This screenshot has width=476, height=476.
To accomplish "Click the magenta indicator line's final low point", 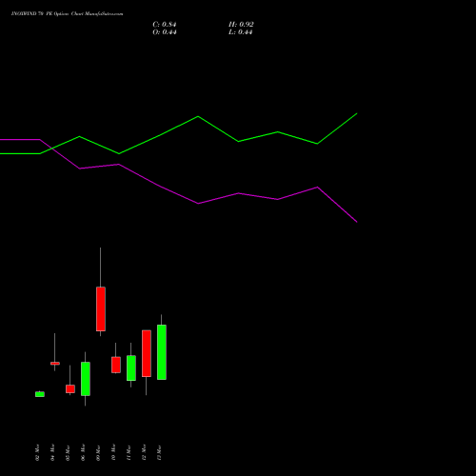I will 357,222.
